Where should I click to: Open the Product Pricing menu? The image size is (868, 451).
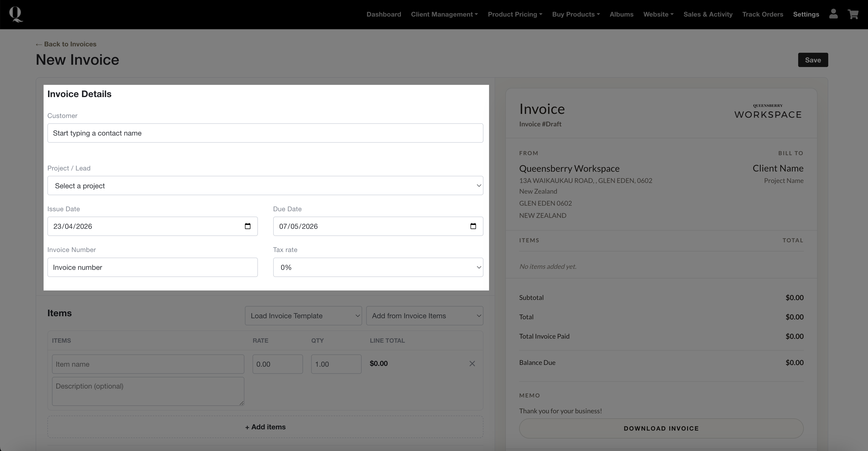(515, 15)
